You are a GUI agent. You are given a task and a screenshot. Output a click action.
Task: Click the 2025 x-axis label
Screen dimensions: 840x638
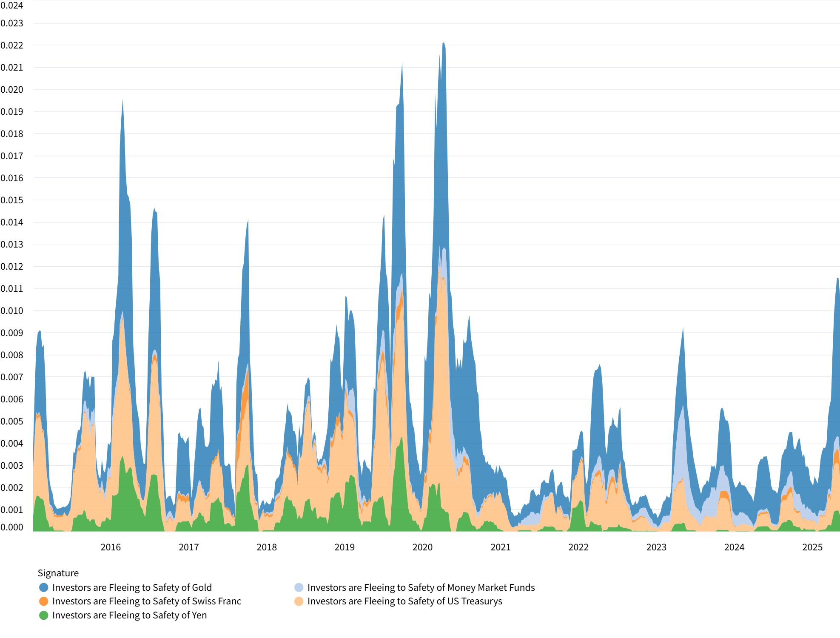[x=812, y=547]
